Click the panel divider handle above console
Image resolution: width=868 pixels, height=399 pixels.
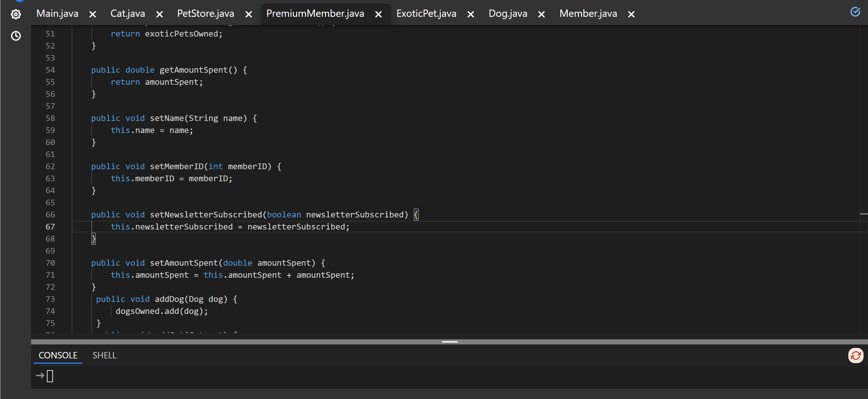click(450, 342)
